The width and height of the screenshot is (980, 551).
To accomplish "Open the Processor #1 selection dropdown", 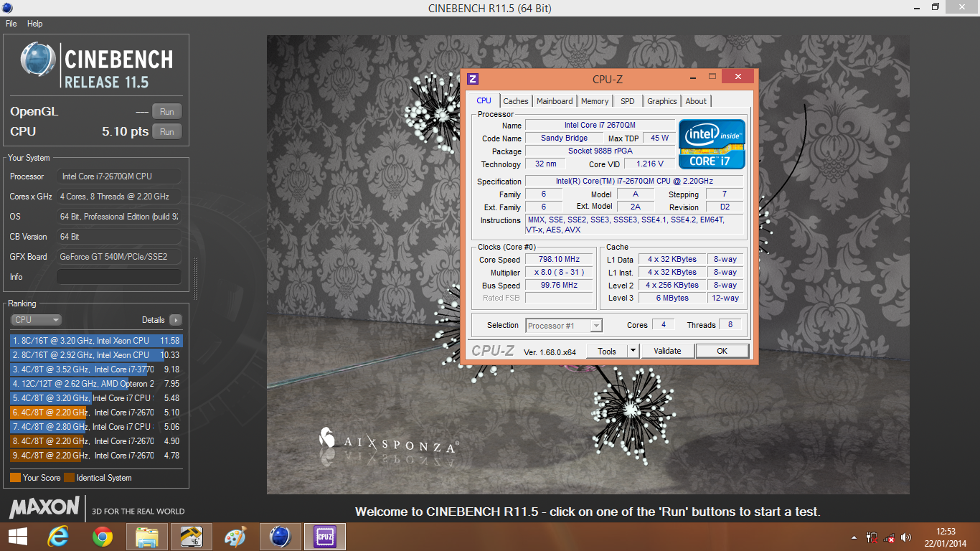I will [x=564, y=326].
